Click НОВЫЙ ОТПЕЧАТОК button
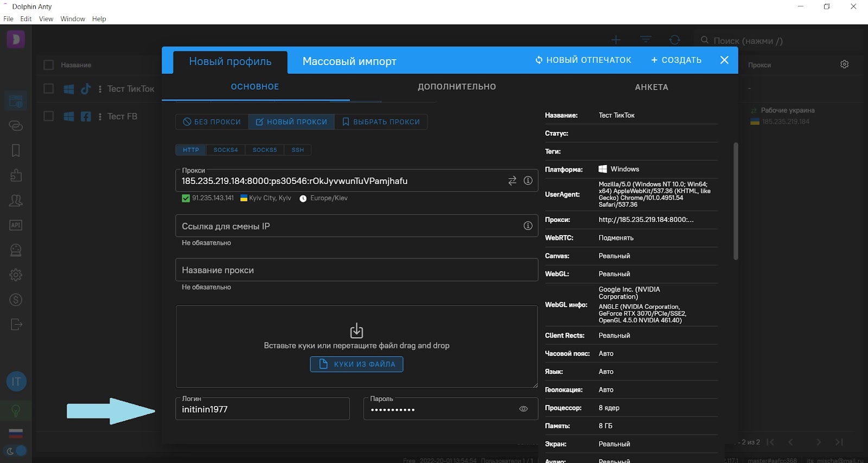Image resolution: width=868 pixels, height=463 pixels. (x=583, y=60)
